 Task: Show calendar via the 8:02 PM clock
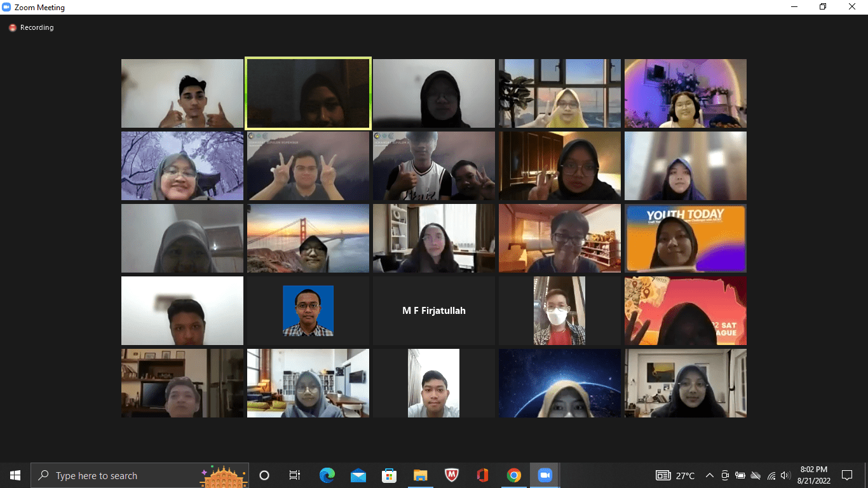(815, 475)
